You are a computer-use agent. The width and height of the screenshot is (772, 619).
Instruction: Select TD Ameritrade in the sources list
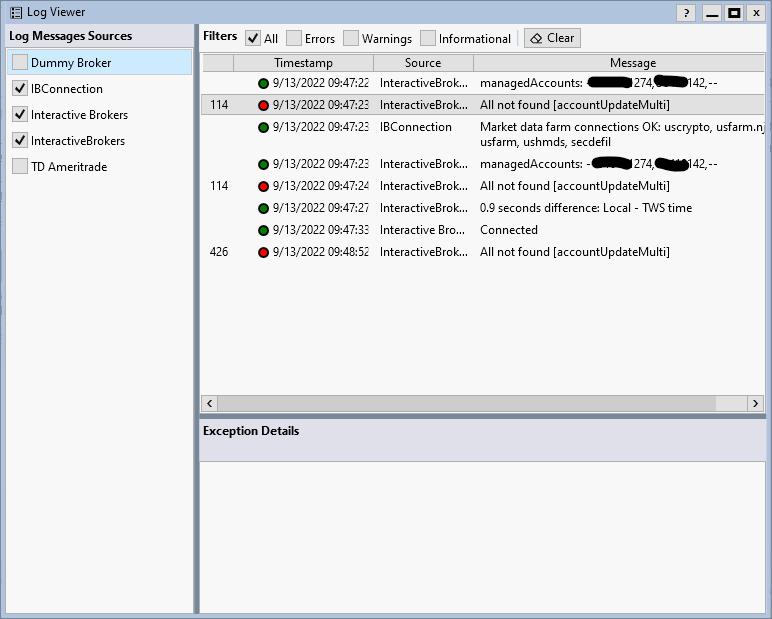[69, 166]
